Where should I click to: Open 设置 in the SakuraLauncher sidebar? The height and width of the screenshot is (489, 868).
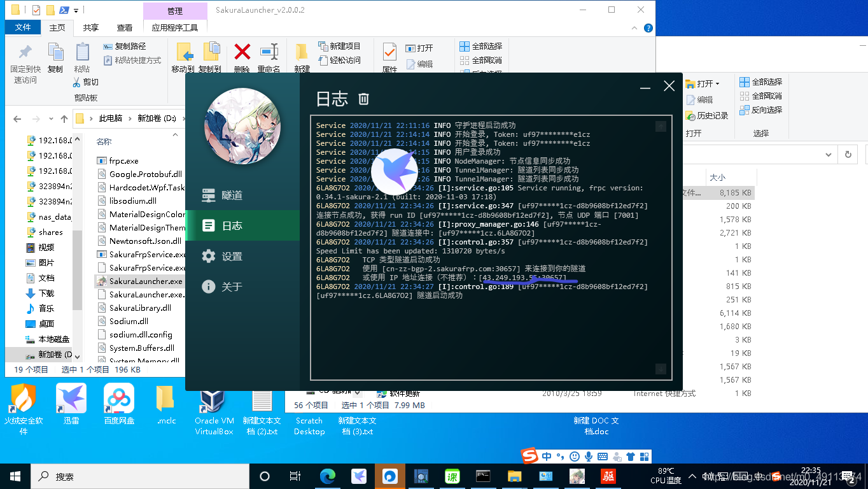(x=242, y=256)
